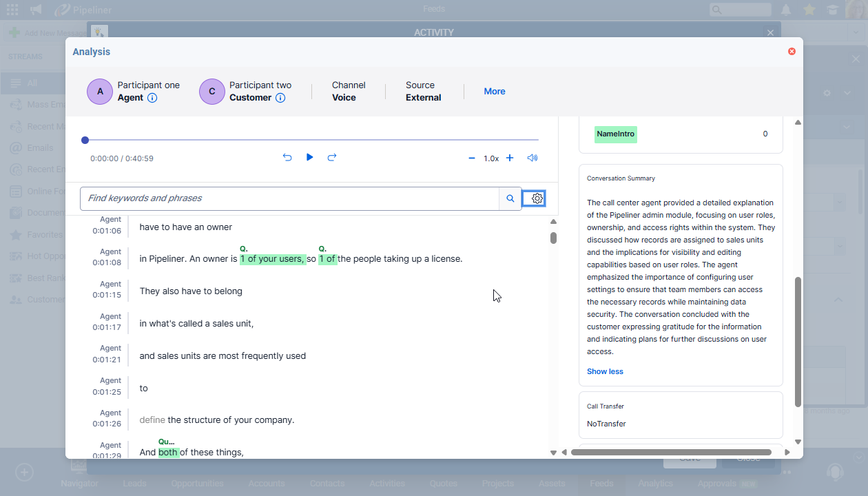Click the NameIntro tag
The width and height of the screenshot is (868, 496).
(615, 134)
